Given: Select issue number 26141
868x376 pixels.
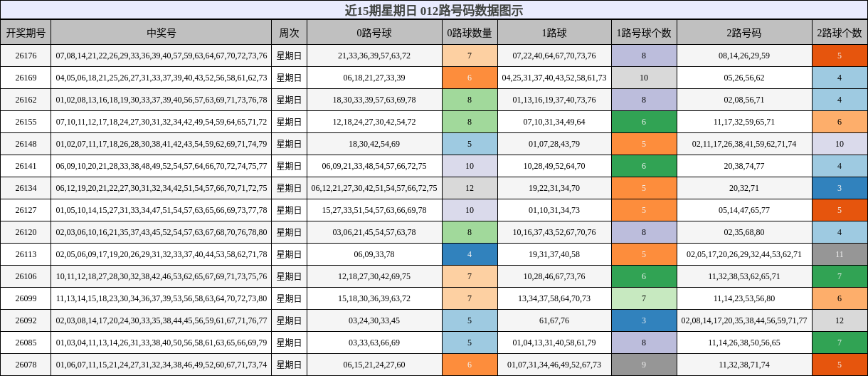Looking at the screenshot, I should click(x=26, y=166).
